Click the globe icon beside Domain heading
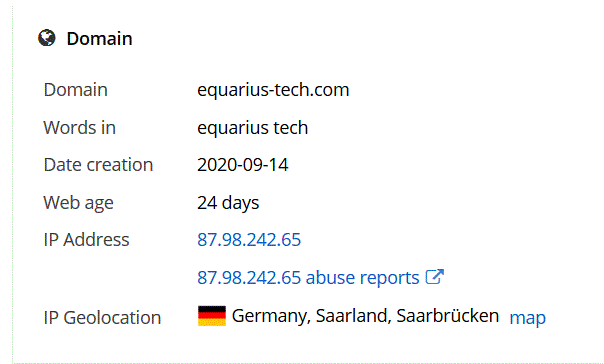The width and height of the screenshot is (604, 364). (47, 38)
